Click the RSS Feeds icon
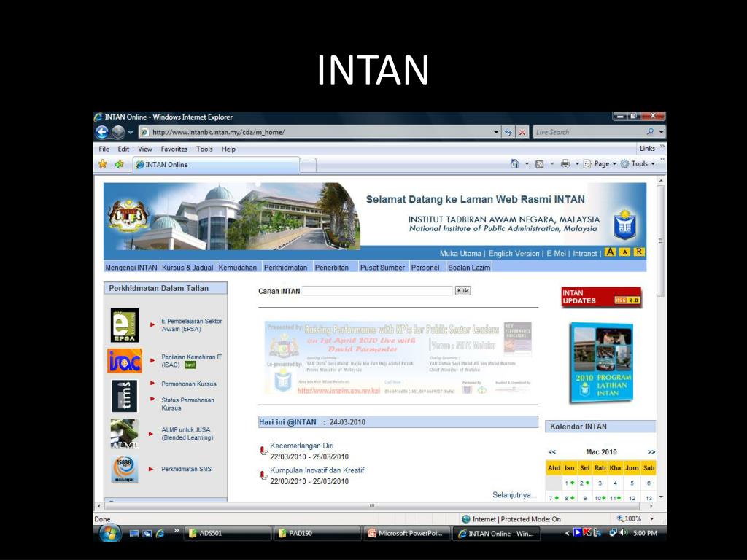747x560 pixels. [x=539, y=164]
